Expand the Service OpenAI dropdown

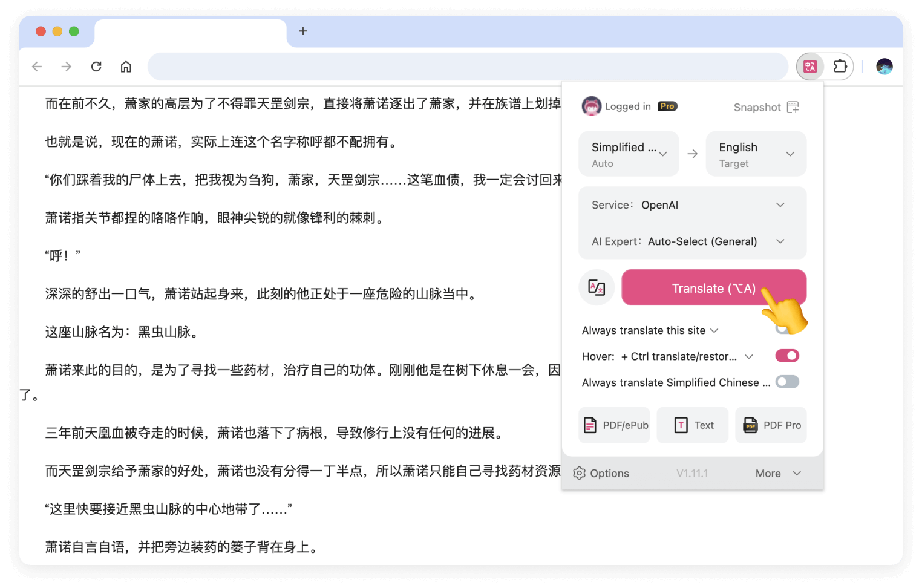pos(692,205)
